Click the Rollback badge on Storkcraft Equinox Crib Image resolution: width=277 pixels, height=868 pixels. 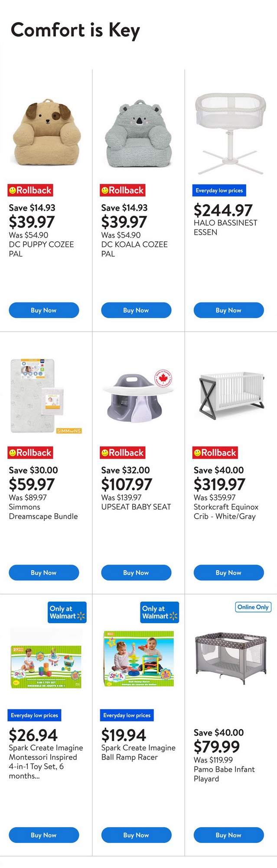point(215,453)
